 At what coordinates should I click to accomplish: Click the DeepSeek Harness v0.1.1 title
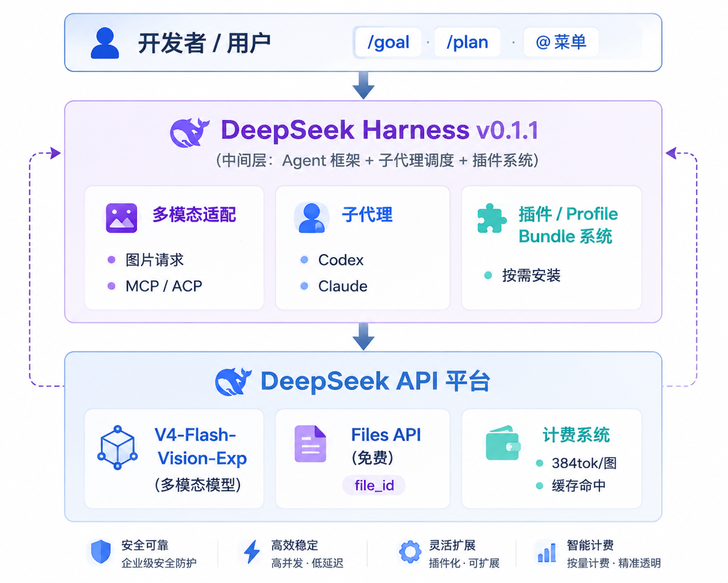380,130
